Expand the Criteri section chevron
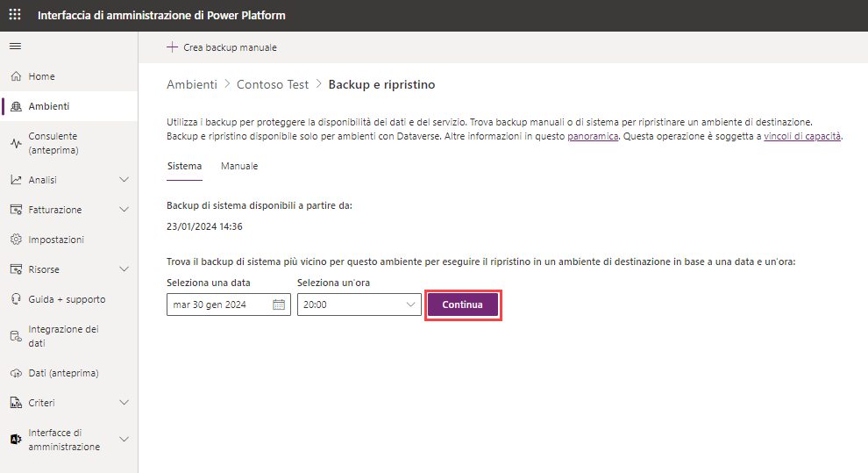Viewport: 868px width, 473px height. pyautogui.click(x=124, y=403)
